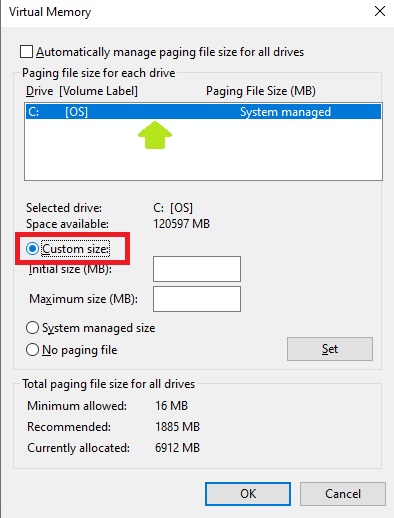Close the Virtual Memory window with X
The height and width of the screenshot is (518, 394).
click(380, 11)
